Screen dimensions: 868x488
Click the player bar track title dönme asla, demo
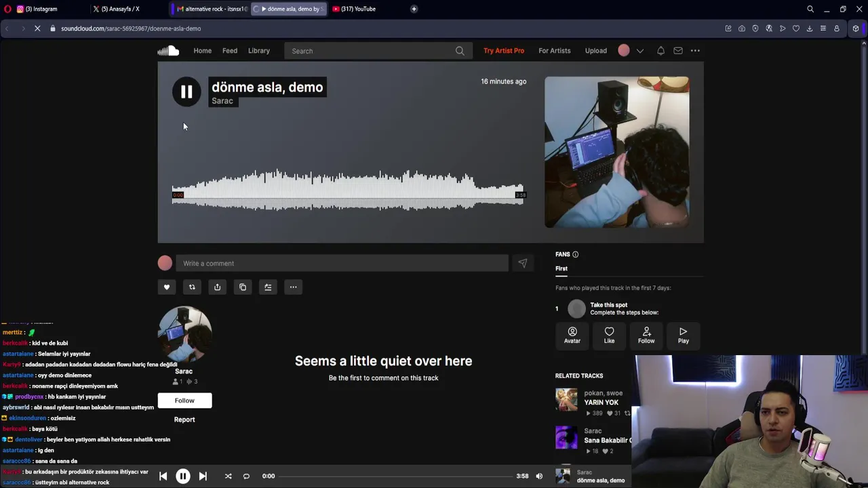(601, 481)
